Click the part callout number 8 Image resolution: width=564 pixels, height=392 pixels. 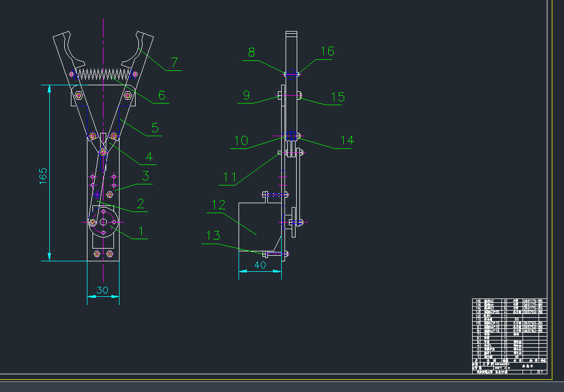pos(252,53)
